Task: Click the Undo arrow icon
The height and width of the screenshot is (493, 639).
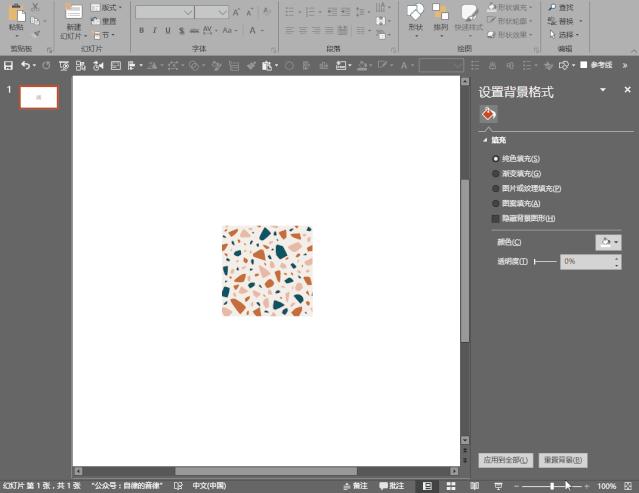Action: click(25, 66)
